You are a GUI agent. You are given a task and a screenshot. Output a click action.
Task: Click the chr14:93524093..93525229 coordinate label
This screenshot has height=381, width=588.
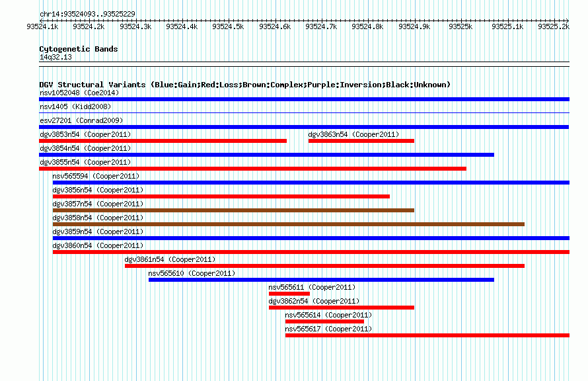87,14
